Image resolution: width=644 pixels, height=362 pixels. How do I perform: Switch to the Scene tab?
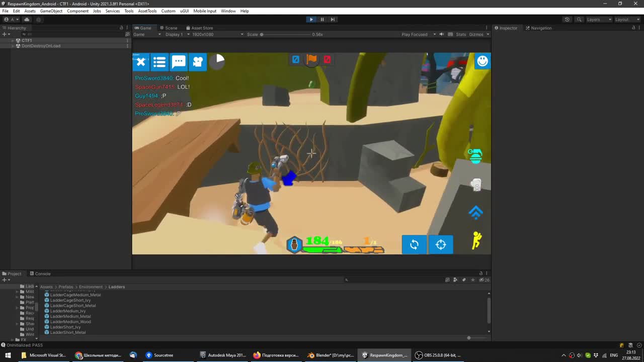(168, 28)
